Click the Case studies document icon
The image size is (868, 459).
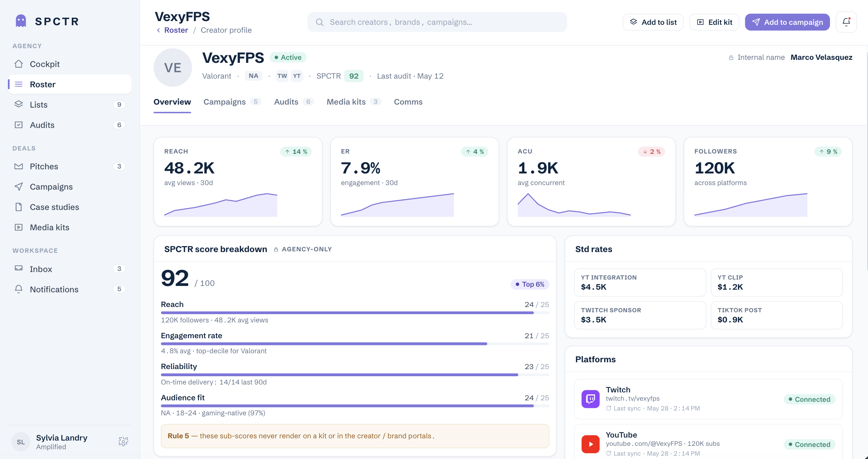click(19, 207)
